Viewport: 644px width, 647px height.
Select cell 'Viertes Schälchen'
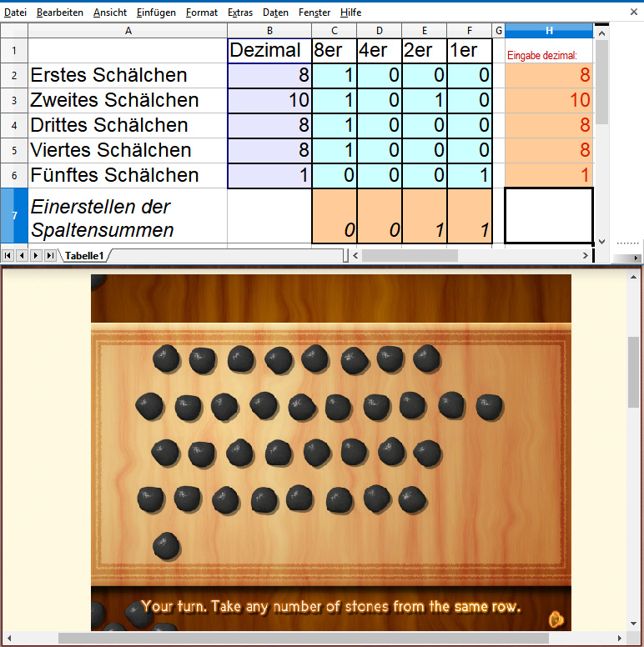click(128, 150)
